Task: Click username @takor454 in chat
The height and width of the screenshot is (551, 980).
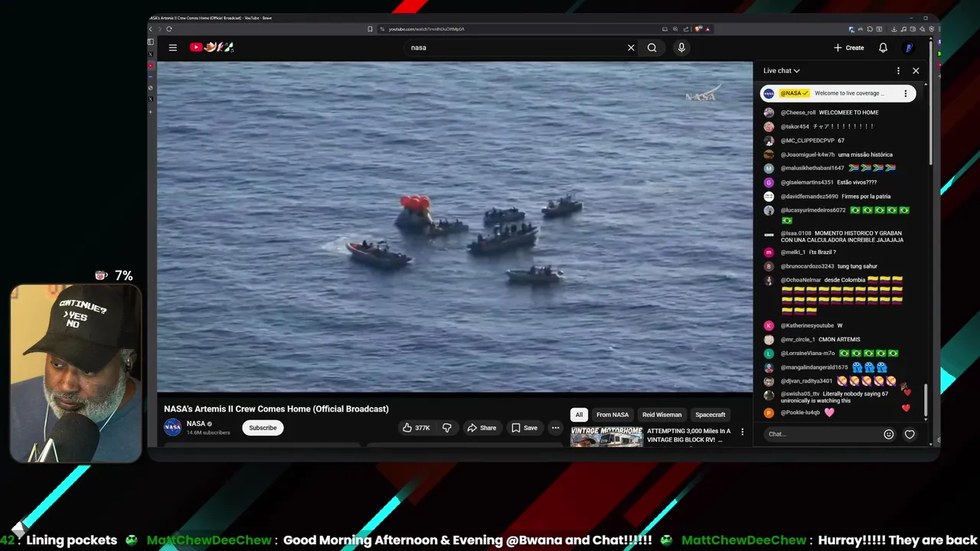Action: click(x=795, y=126)
